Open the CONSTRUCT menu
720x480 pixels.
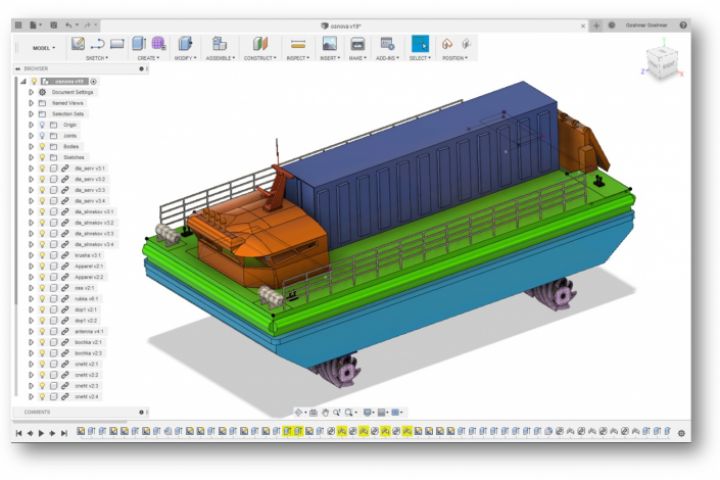(260, 58)
